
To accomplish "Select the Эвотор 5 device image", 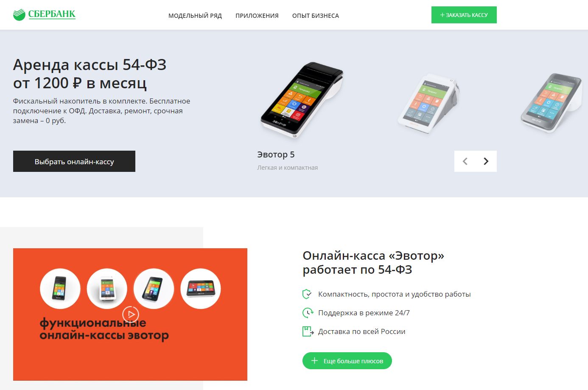I will click(302, 100).
